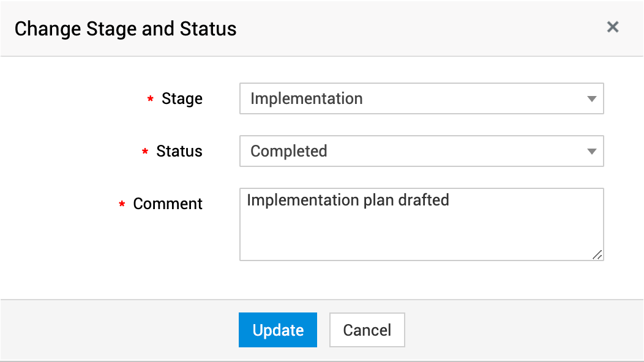
Task: Click the red required asterisk beside Comment
Action: click(x=122, y=205)
